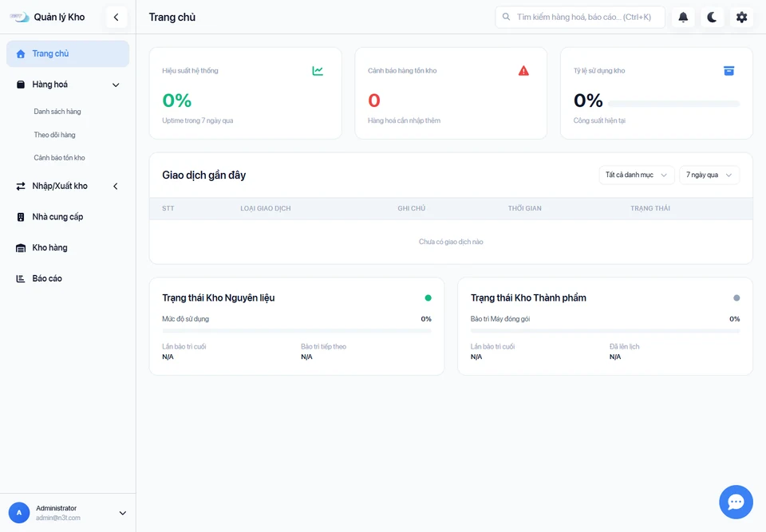766x532 pixels.
Task: Click the Quản lý Kho cloud logo
Action: pyautogui.click(x=19, y=17)
